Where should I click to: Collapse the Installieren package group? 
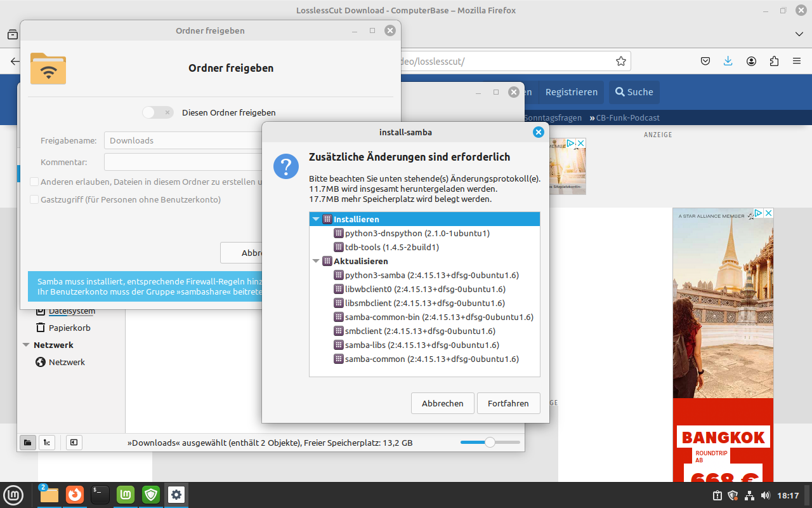pyautogui.click(x=316, y=219)
